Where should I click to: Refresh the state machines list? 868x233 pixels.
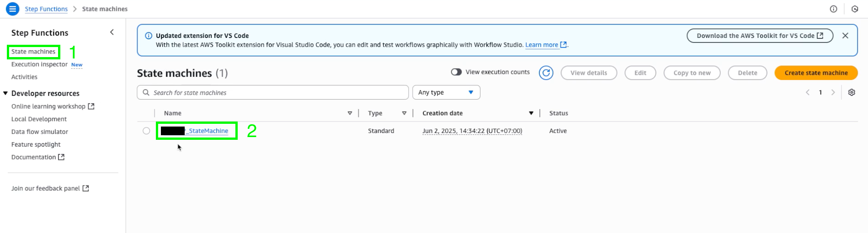[546, 73]
